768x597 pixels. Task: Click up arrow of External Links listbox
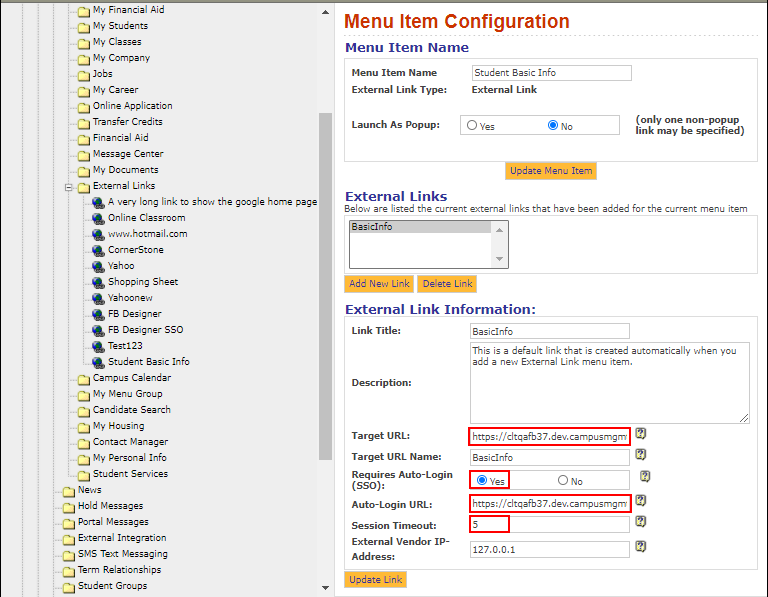[500, 230]
